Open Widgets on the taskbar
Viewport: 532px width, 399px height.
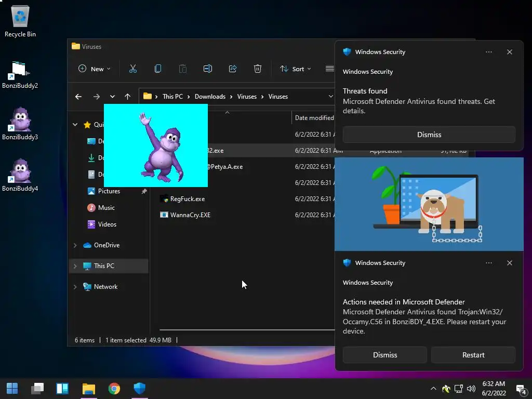[62, 389]
